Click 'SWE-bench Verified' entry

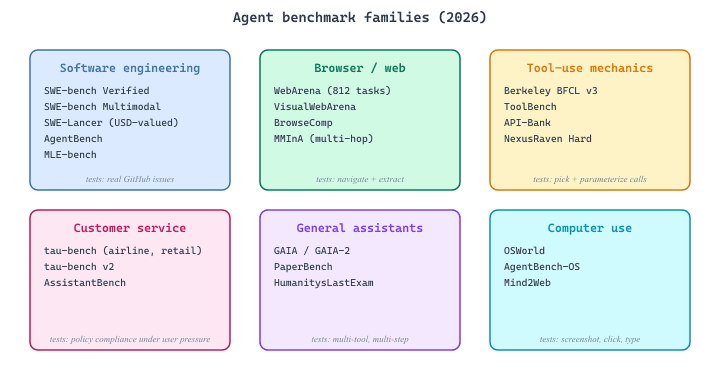[x=96, y=90]
